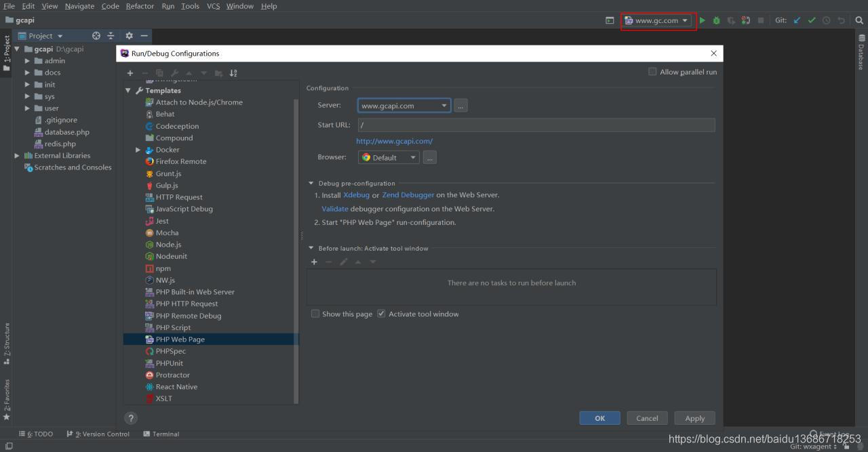Open the Xdebug install link
The height and width of the screenshot is (452, 868).
356,195
